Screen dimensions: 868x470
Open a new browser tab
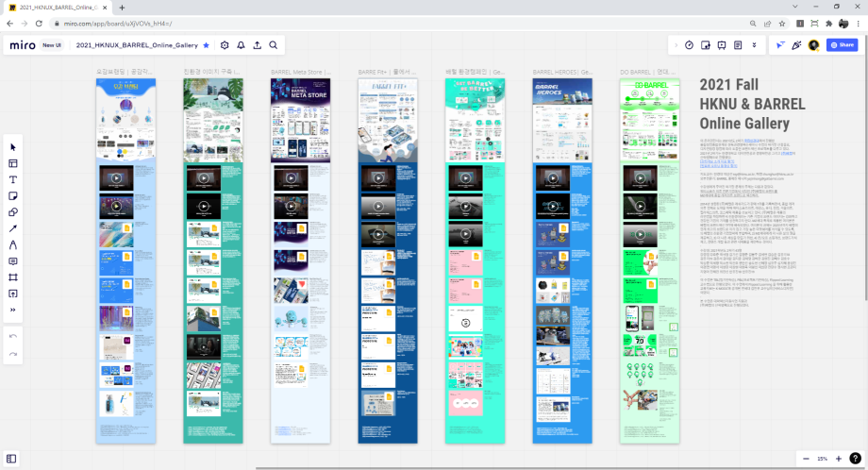point(122,8)
